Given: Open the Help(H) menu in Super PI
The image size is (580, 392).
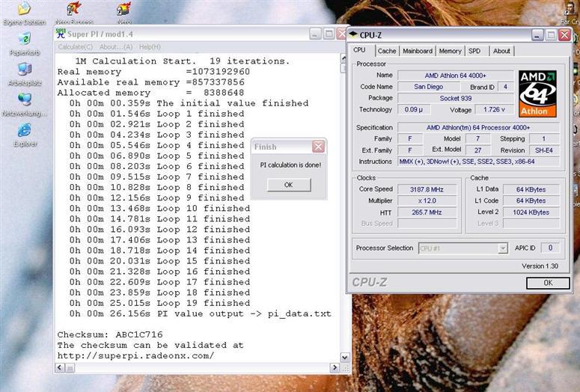Looking at the screenshot, I should click(x=150, y=47).
